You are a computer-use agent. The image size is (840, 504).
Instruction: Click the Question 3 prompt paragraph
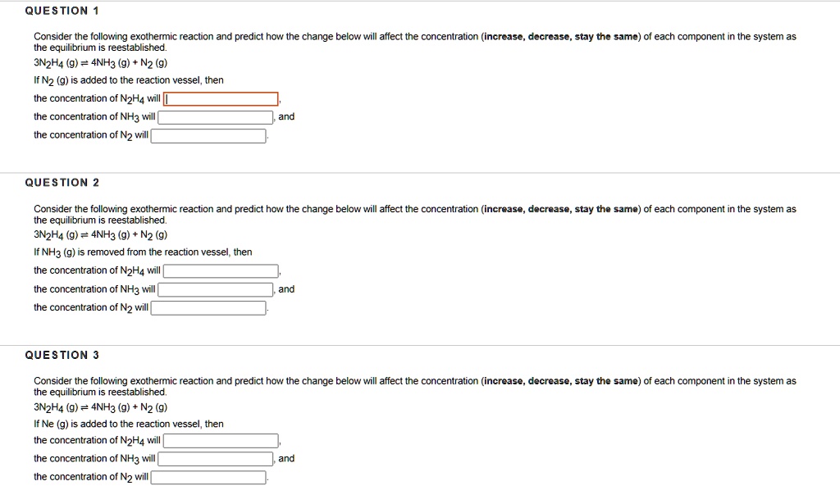tap(415, 386)
